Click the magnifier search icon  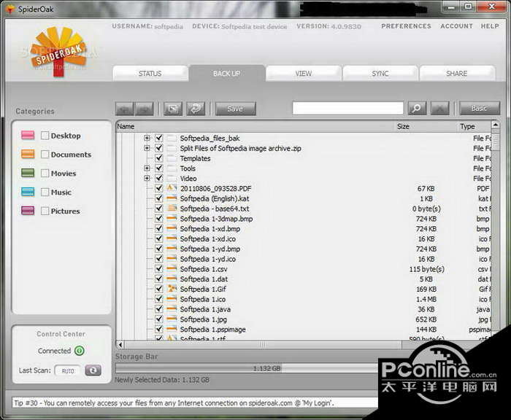tap(417, 109)
